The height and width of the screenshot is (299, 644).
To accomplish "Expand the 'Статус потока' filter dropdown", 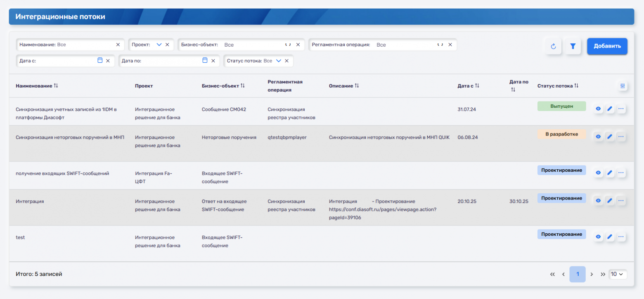I will [x=278, y=61].
